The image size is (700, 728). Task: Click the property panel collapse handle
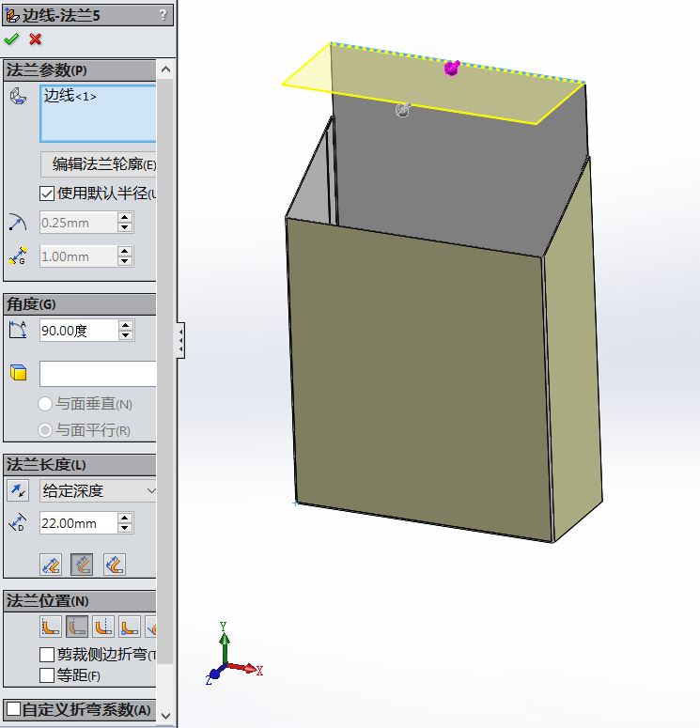coord(180,340)
